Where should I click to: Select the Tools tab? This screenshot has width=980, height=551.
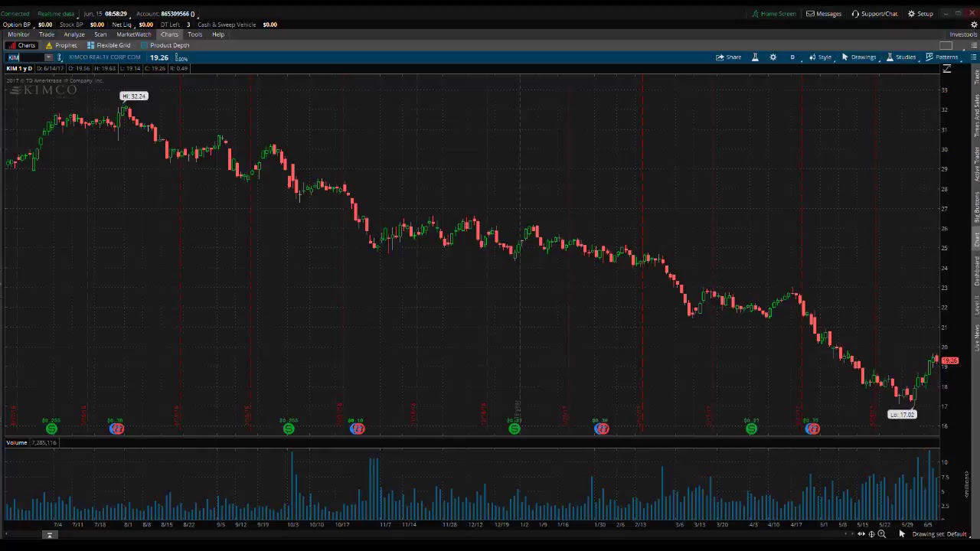pos(194,34)
